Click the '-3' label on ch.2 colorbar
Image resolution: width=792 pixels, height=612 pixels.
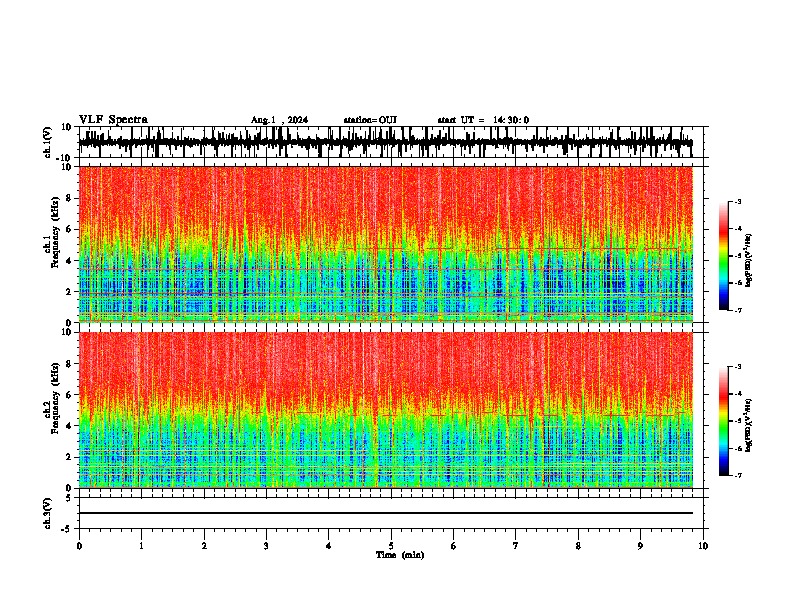[738, 367]
